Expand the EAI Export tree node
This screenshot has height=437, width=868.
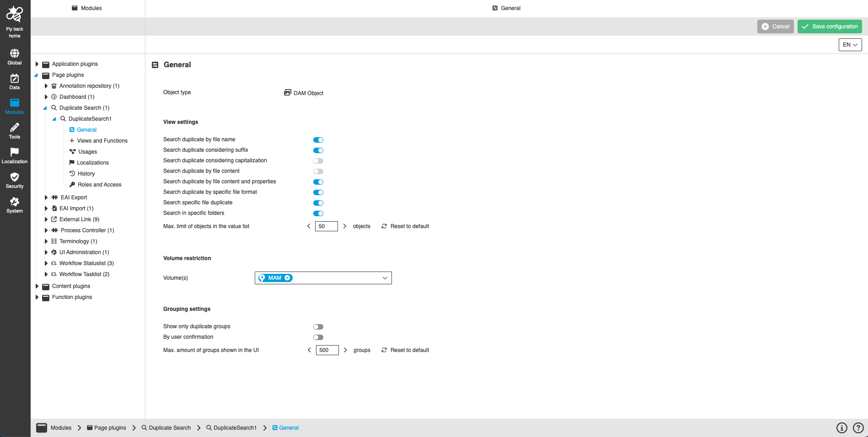46,197
